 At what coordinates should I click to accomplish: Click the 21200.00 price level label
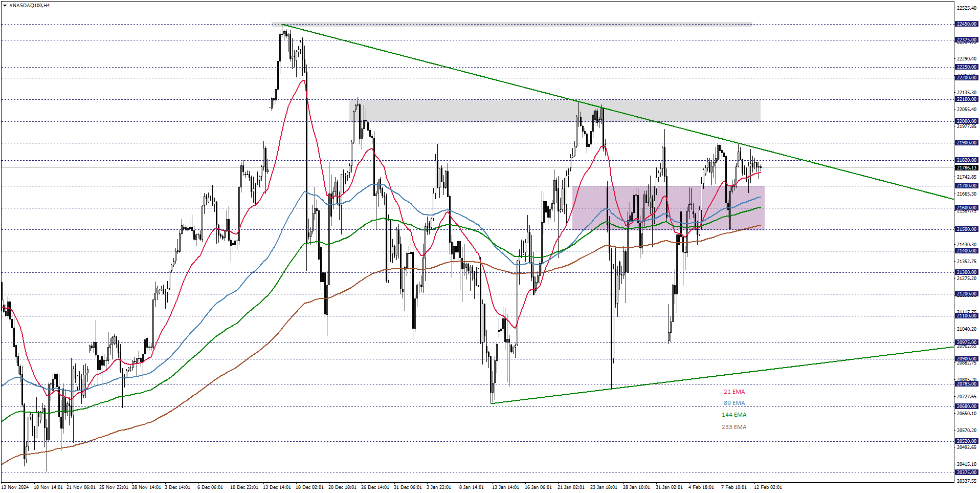coord(967,294)
